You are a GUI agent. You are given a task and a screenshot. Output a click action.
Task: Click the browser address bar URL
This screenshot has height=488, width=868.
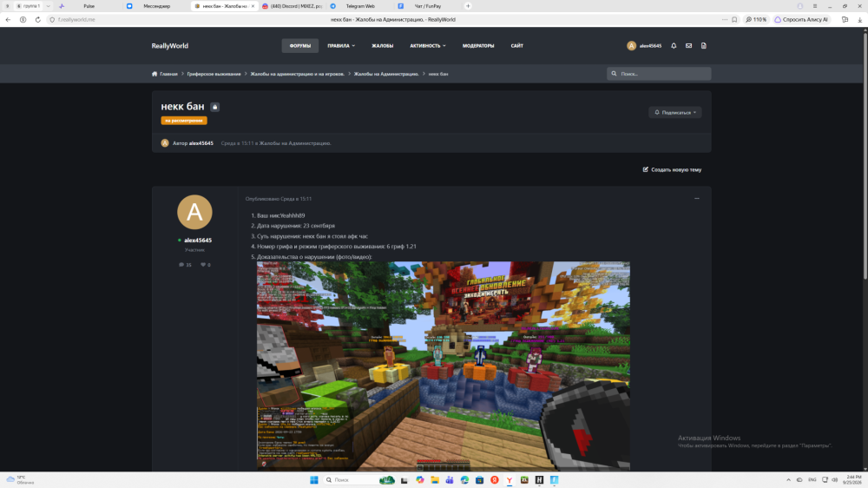76,19
